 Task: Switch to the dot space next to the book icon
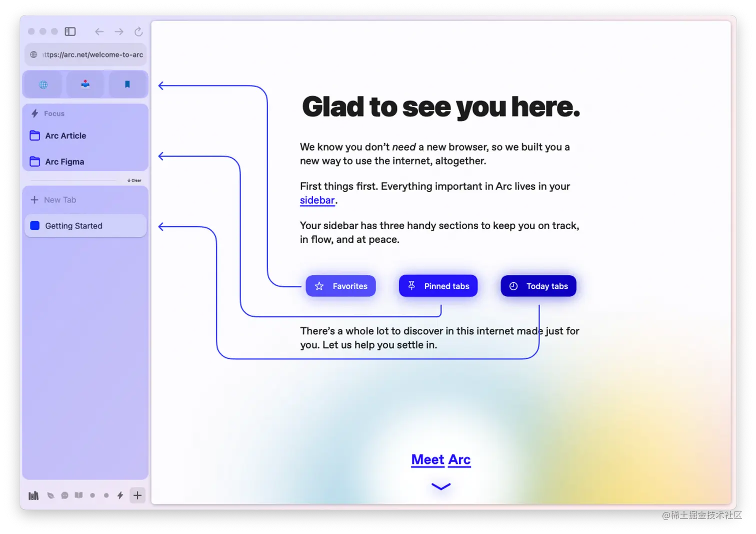[x=92, y=495]
